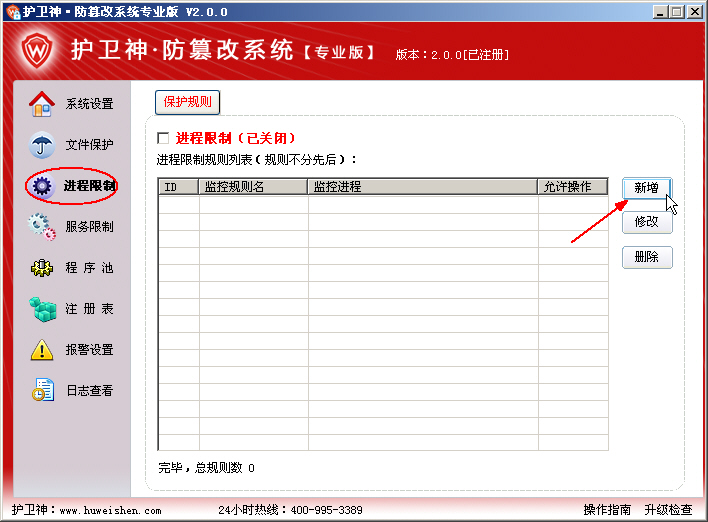Image resolution: width=708 pixels, height=522 pixels.
Task: Open 系统设置 in the sidebar
Action: (89, 104)
